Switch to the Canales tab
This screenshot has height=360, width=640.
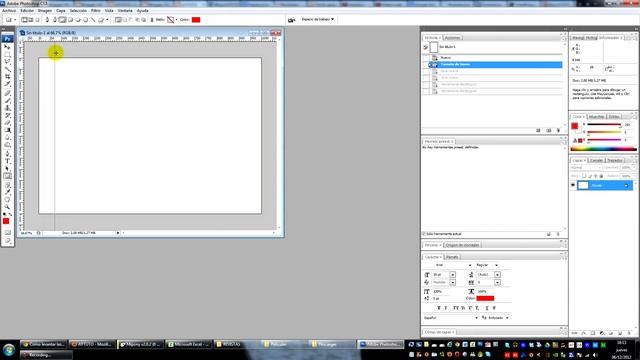(596, 160)
